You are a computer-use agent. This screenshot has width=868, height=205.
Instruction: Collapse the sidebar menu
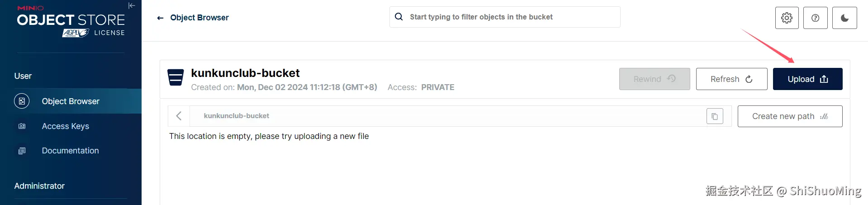132,6
